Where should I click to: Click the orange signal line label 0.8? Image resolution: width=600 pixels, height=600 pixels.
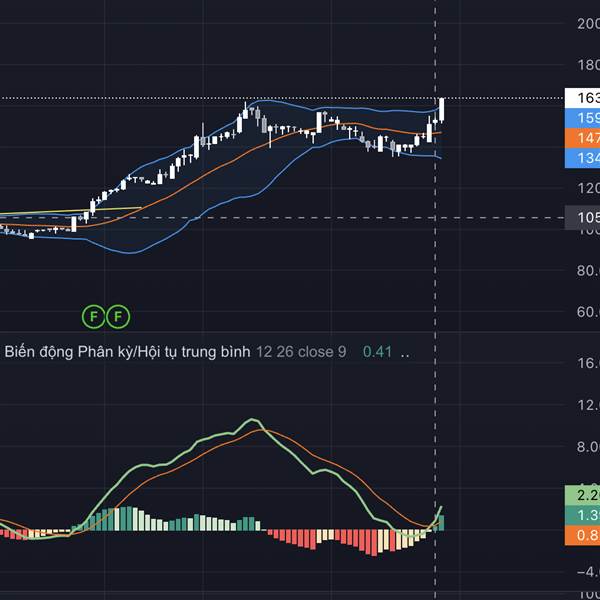582,535
